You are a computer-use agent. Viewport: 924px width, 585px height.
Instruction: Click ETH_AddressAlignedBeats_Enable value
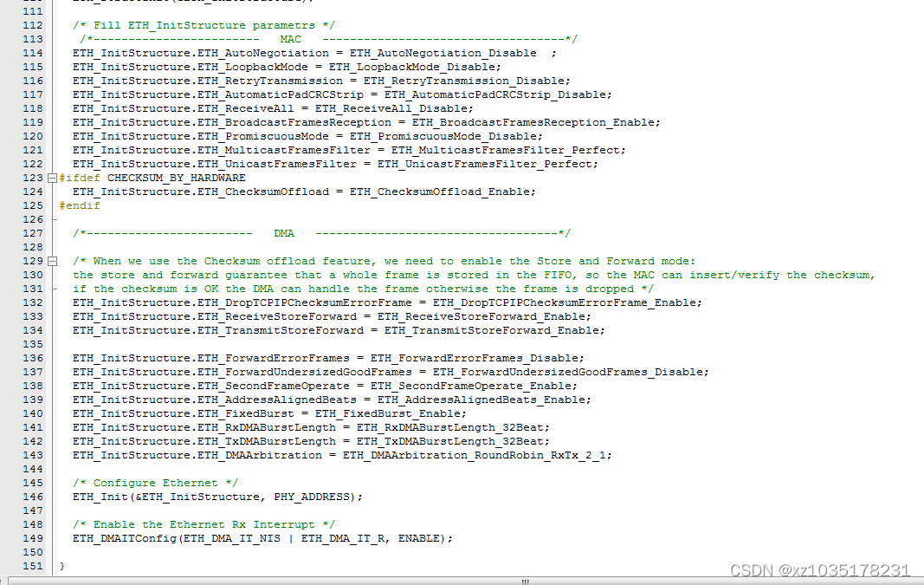click(482, 400)
